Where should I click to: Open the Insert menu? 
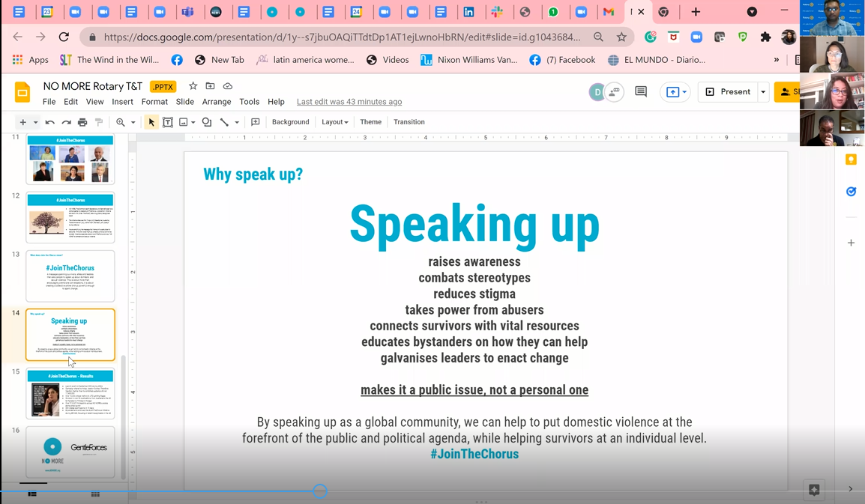[122, 102]
